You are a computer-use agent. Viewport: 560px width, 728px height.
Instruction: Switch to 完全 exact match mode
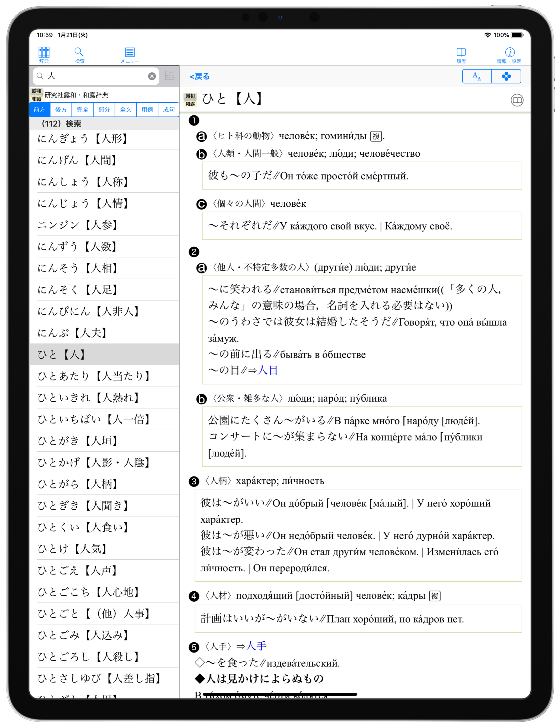click(x=82, y=110)
